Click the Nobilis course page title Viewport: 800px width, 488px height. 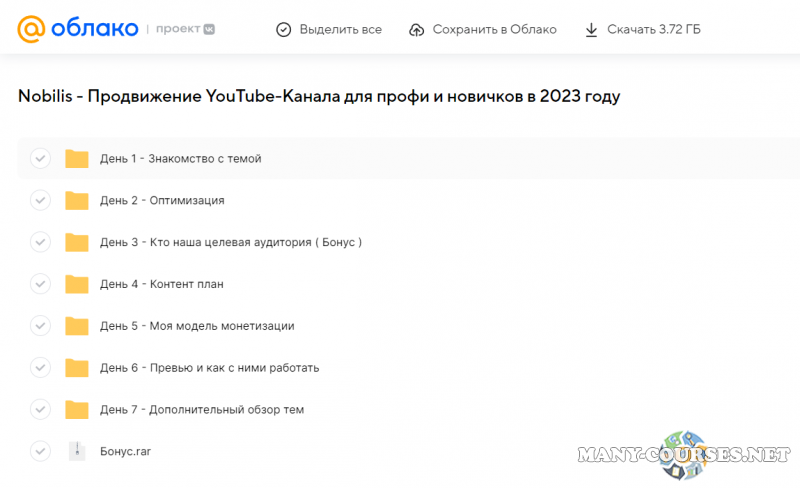[319, 96]
